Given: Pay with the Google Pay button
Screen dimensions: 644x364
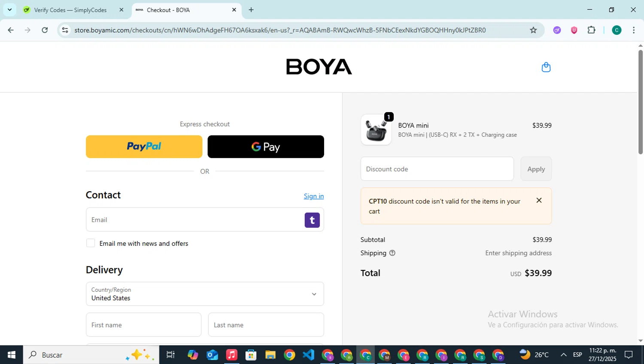Looking at the screenshot, I should click(x=266, y=147).
